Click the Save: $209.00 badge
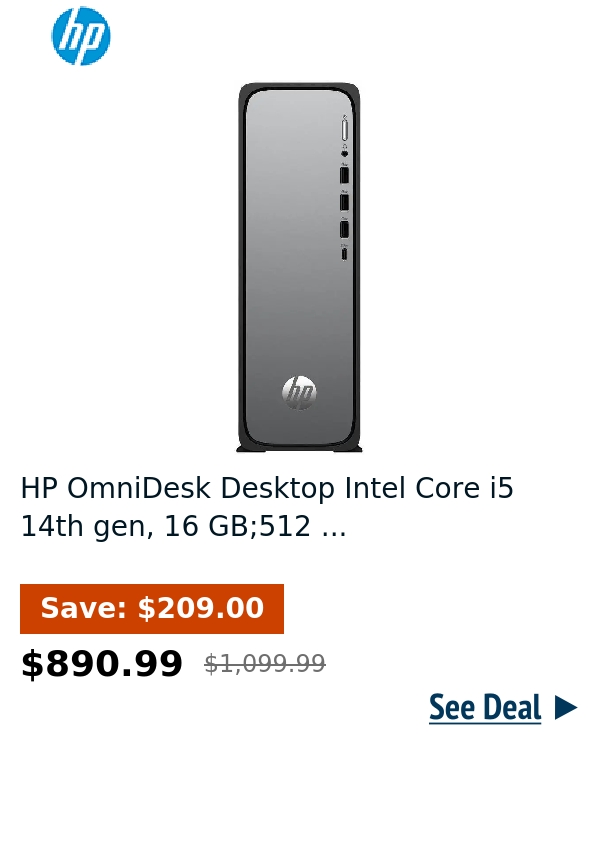600x863 pixels. pos(151,608)
